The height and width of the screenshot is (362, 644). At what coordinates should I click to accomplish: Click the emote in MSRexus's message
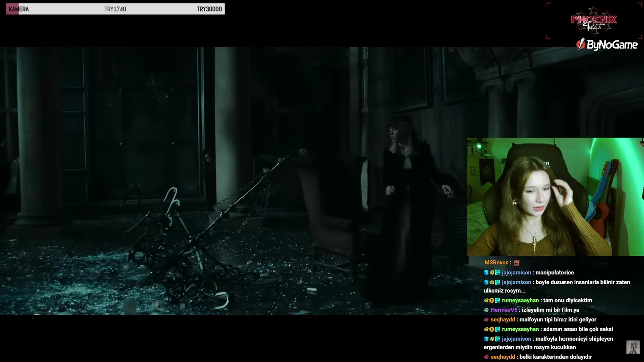click(516, 263)
